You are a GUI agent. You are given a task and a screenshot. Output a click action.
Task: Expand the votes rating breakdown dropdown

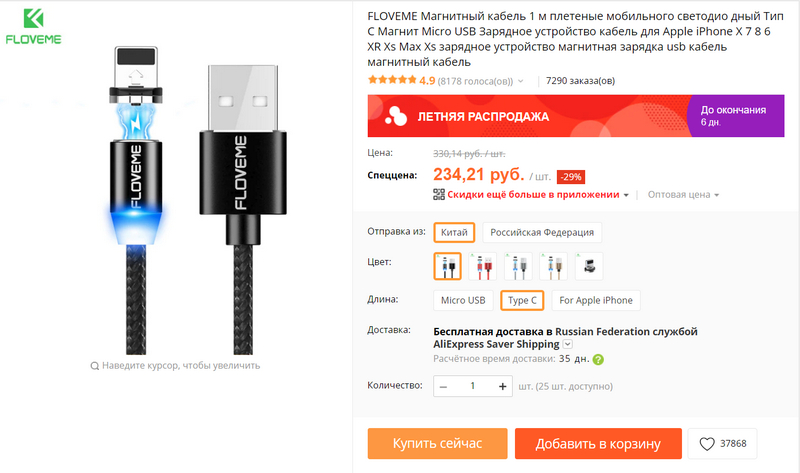pos(520,81)
